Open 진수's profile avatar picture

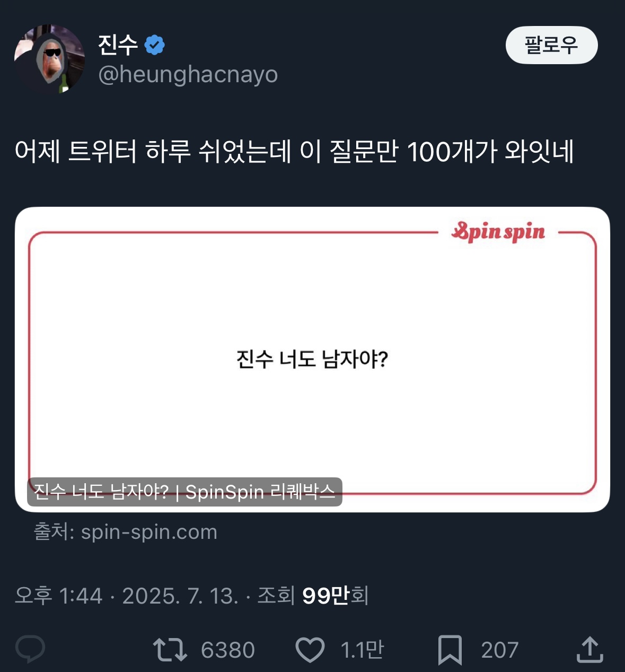[x=49, y=59]
